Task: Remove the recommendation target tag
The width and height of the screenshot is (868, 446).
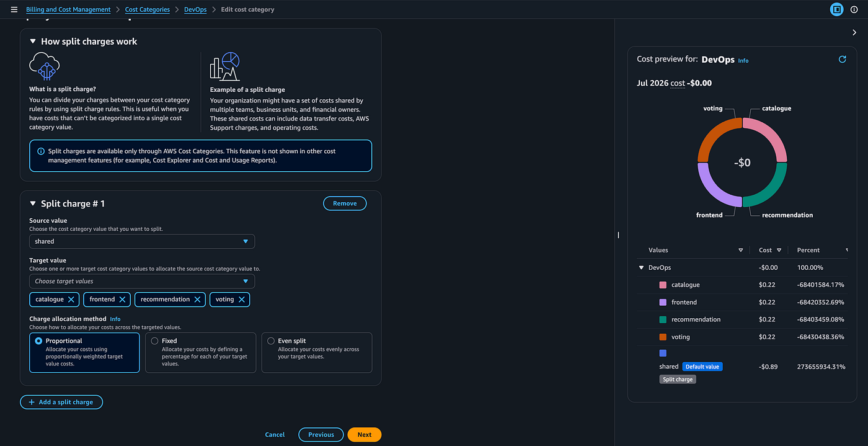Action: 197,300
